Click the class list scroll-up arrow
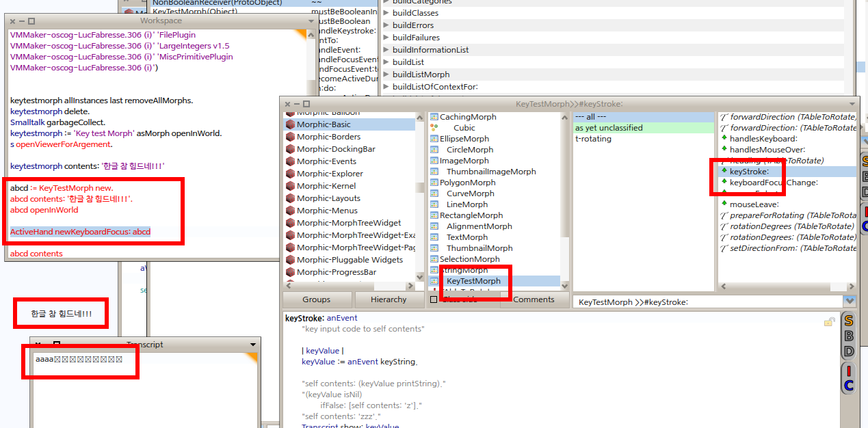Screen dimensions: 868x428 tap(565, 116)
